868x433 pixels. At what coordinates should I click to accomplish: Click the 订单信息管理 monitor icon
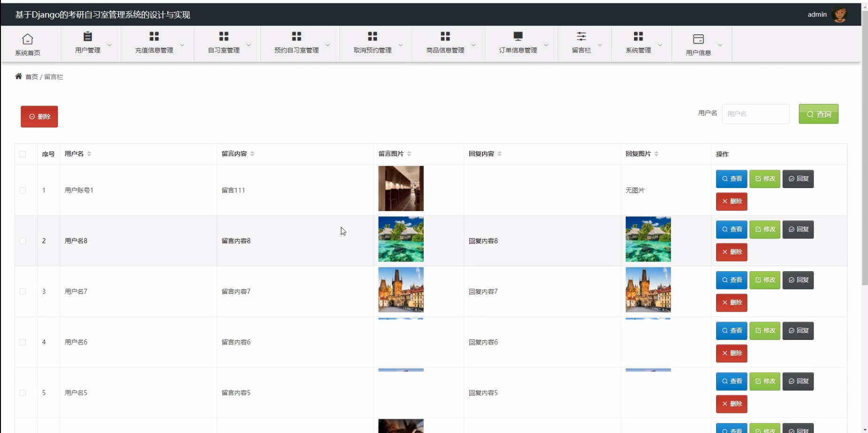[518, 36]
